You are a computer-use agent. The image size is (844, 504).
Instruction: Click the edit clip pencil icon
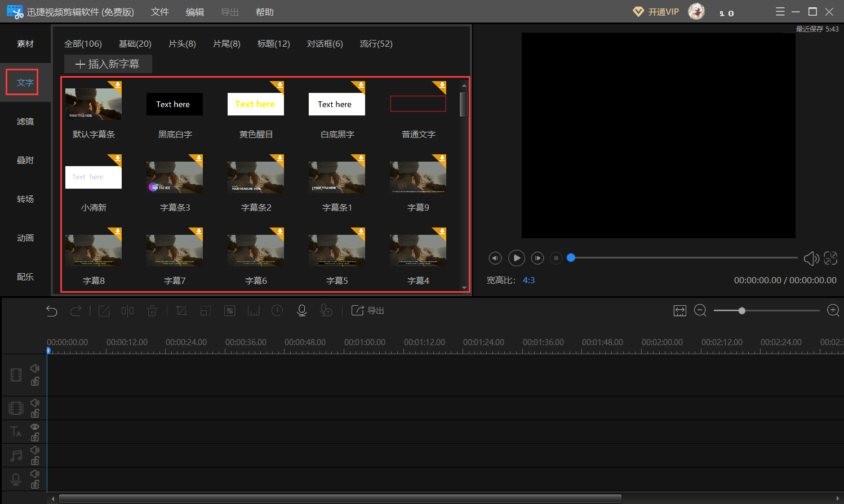point(104,311)
